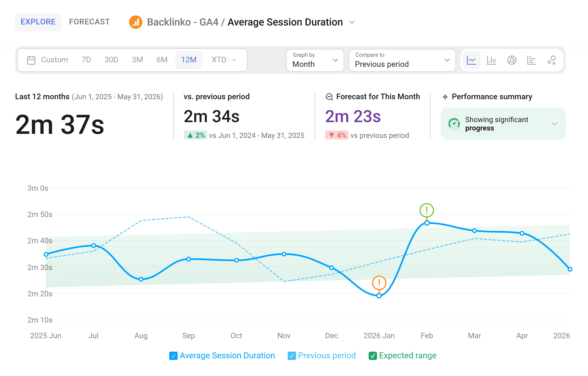Click the Oct data point on the line
This screenshot has width=588, height=376.
coord(236,261)
